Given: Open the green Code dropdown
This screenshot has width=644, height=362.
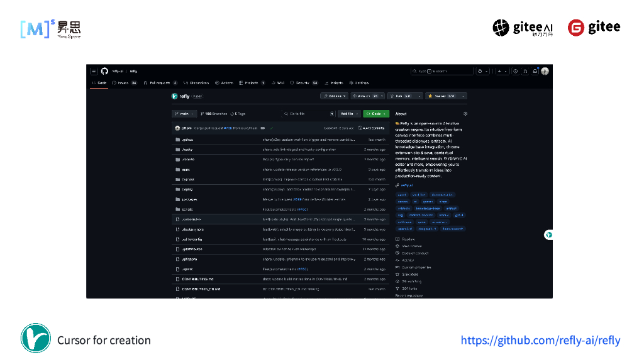Looking at the screenshot, I should point(376,114).
